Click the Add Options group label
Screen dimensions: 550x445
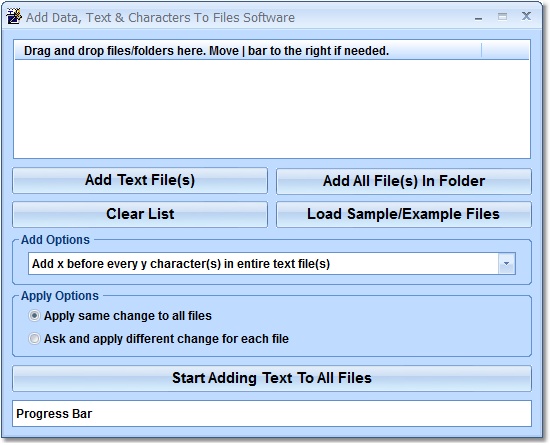[55, 240]
